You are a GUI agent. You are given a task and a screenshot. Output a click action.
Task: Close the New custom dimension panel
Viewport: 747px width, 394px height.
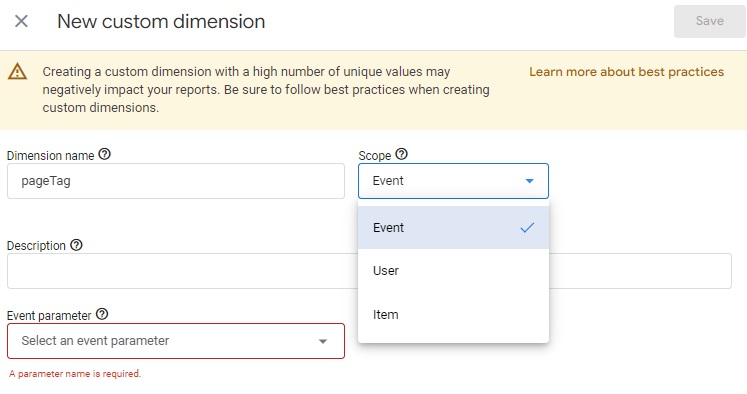[x=21, y=21]
